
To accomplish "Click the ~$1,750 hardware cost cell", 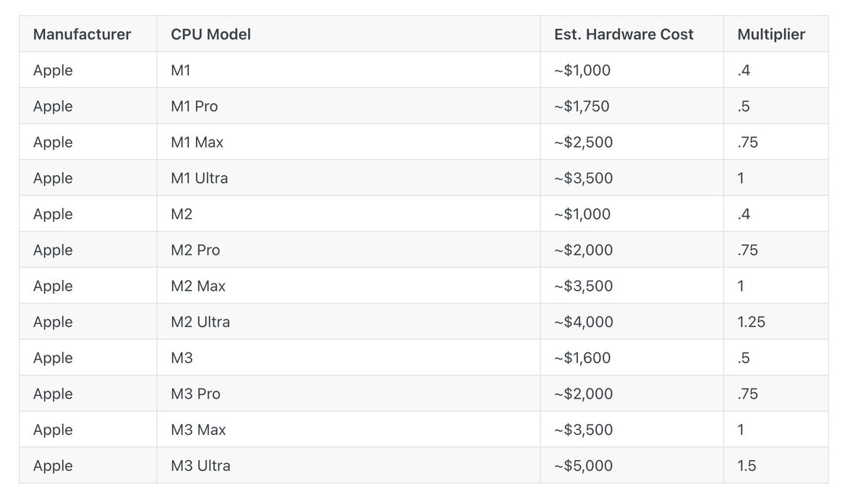I will coord(582,106).
